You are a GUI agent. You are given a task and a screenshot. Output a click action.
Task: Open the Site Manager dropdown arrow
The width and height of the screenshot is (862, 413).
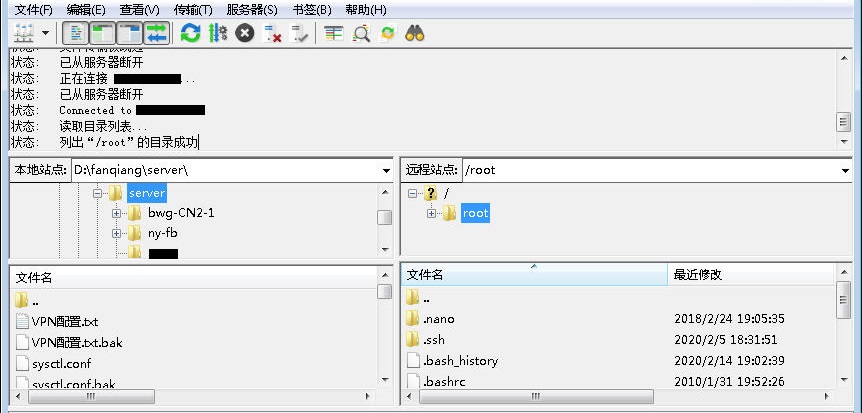pyautogui.click(x=46, y=33)
